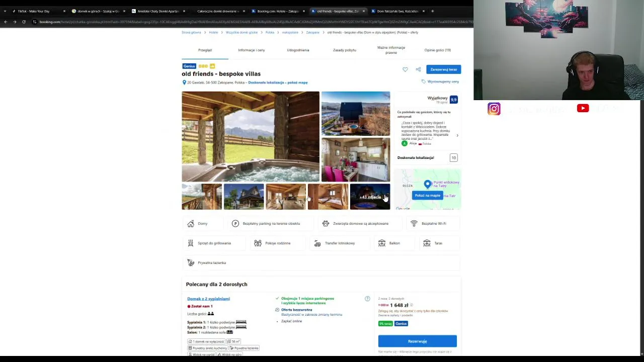
Task: Click the airport transfer shuttle icon
Action: [x=317, y=243]
